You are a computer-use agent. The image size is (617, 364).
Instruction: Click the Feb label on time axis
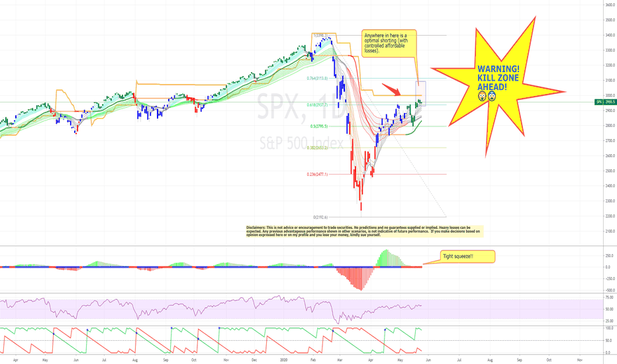pyautogui.click(x=313, y=360)
